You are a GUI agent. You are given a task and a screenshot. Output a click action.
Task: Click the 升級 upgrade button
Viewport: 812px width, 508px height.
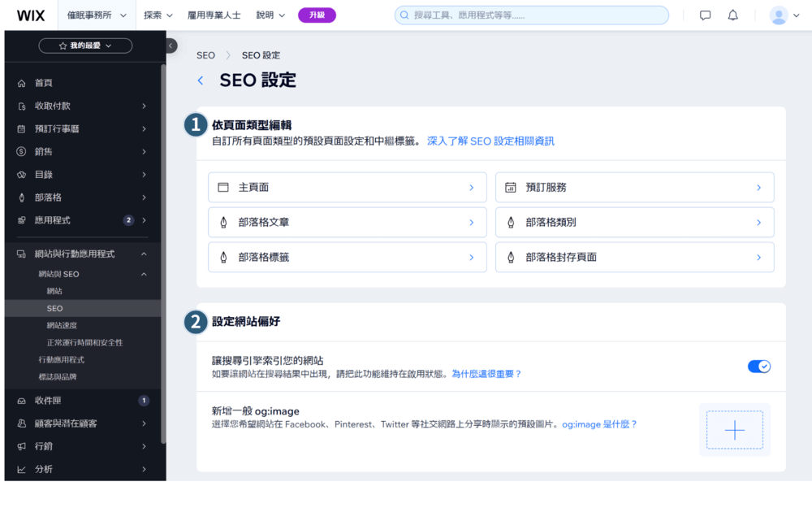317,14
